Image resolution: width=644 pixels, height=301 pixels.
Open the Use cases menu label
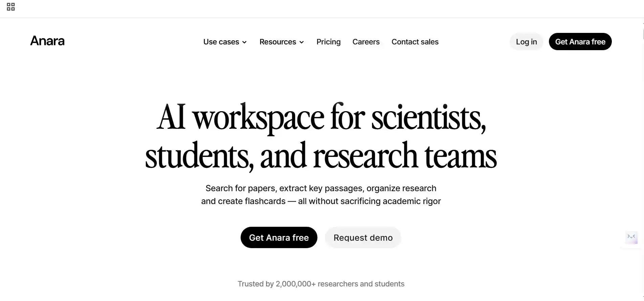pos(221,42)
